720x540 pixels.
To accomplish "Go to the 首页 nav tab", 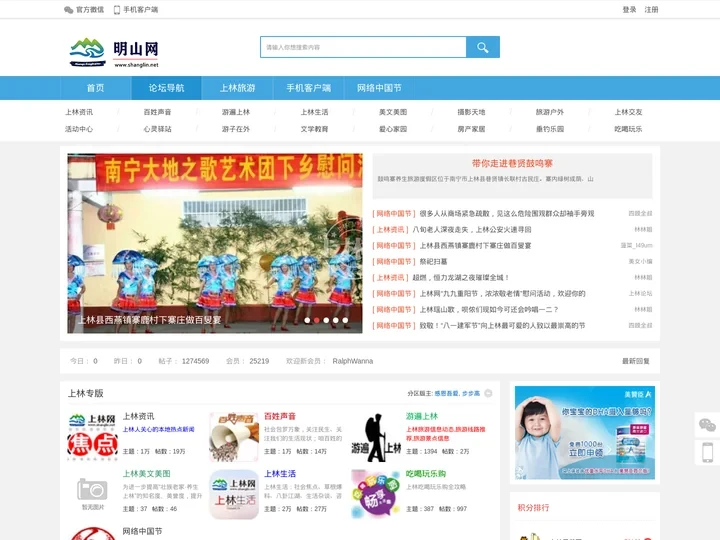I will pyautogui.click(x=96, y=88).
